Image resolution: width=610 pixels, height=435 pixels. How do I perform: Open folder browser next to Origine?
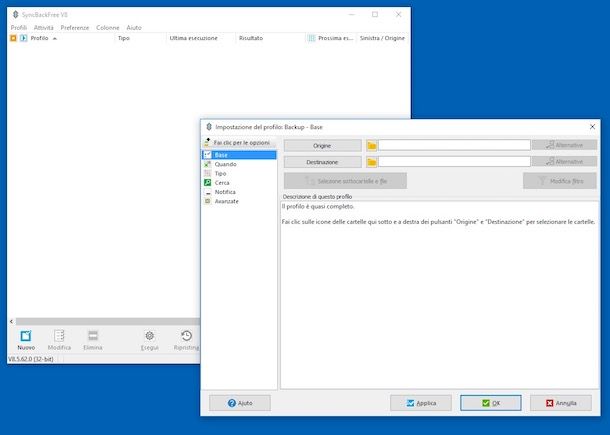point(371,145)
